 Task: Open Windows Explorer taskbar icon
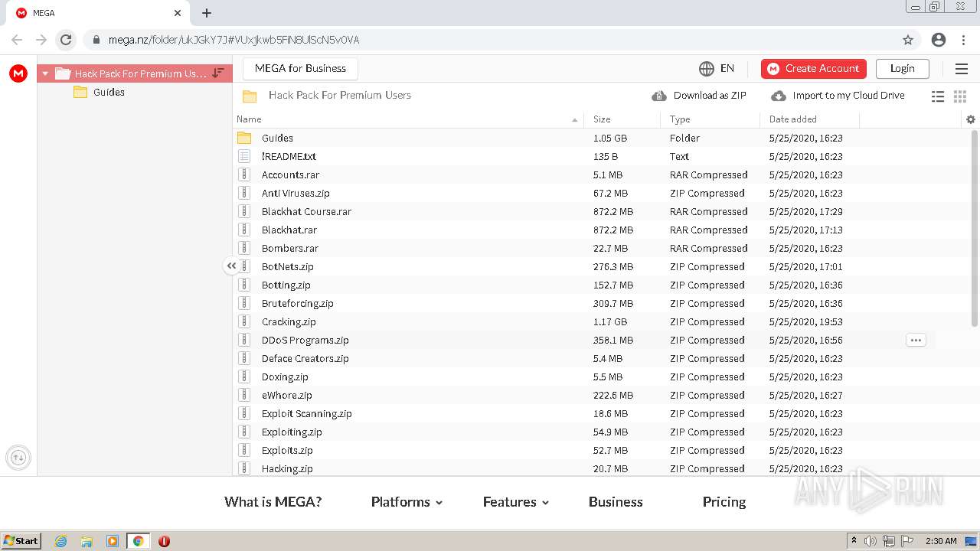(x=87, y=541)
